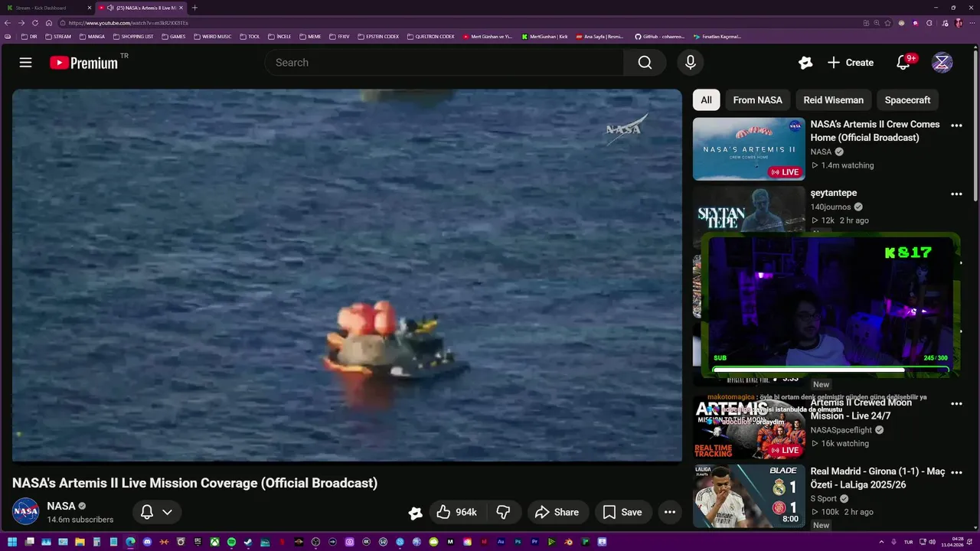Open YouTube notifications bell

point(903,63)
